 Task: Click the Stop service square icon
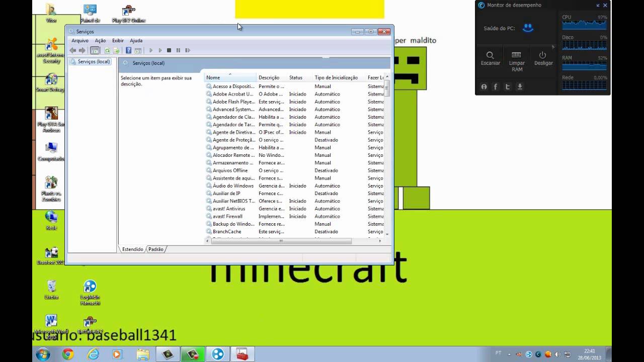tap(169, 50)
